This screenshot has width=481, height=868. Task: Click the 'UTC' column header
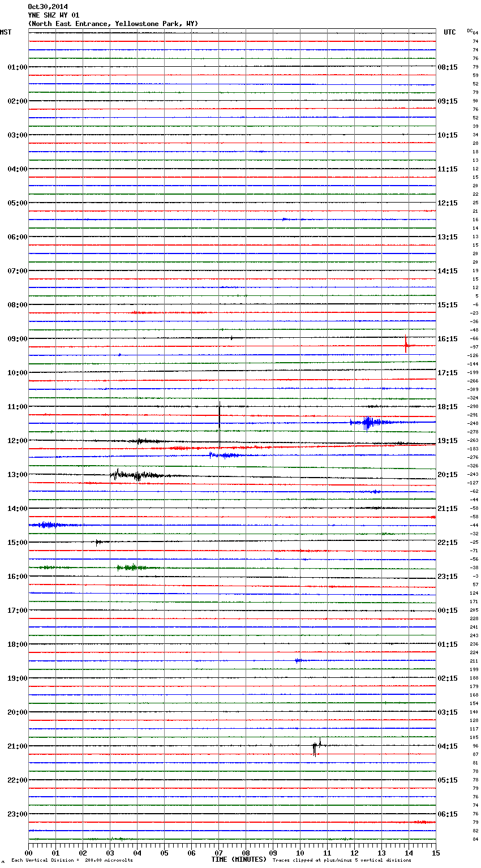point(450,32)
